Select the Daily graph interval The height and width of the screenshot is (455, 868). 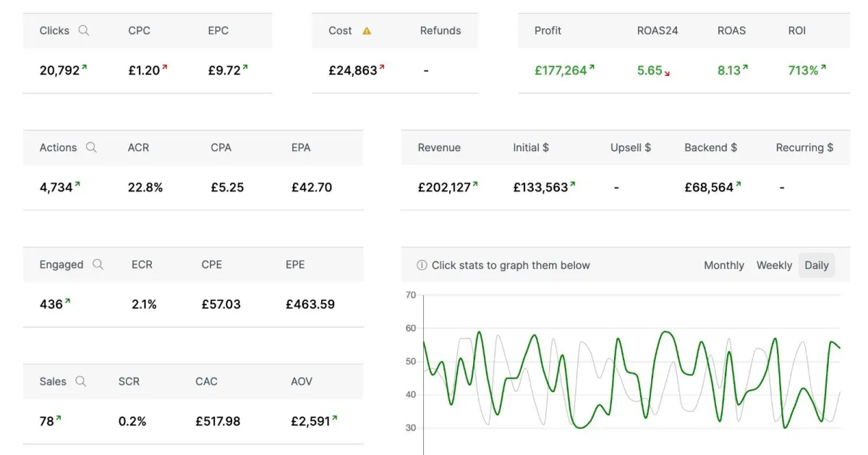coord(816,265)
